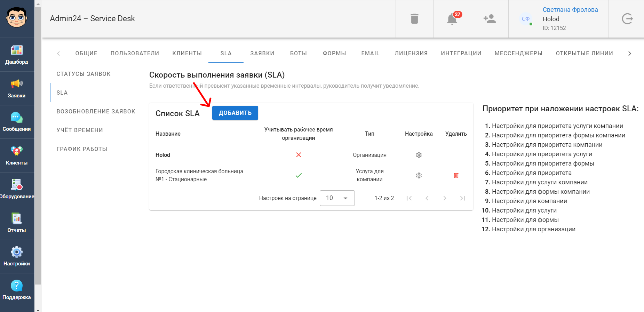The height and width of the screenshot is (312, 644).
Task: Open the Отчеты sidebar section
Action: (17, 223)
